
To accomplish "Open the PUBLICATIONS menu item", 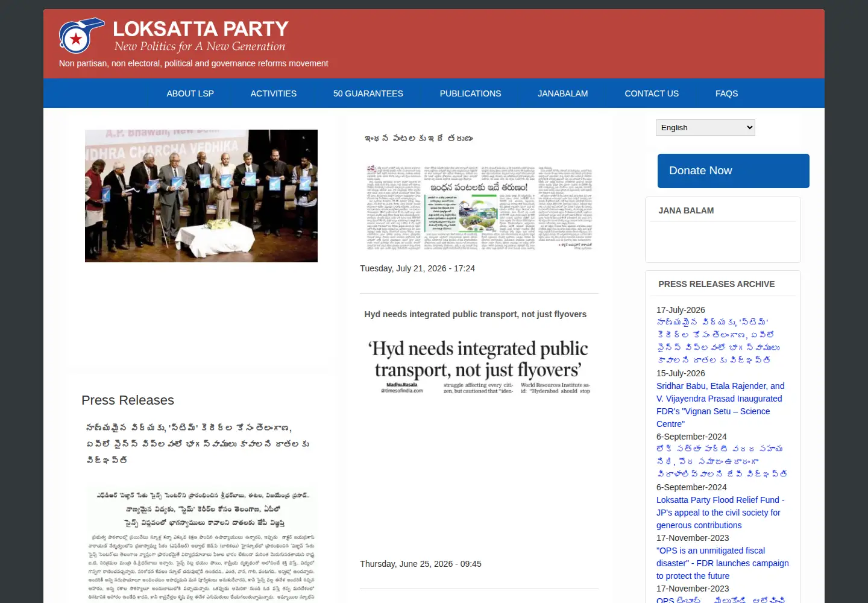I will click(x=470, y=93).
